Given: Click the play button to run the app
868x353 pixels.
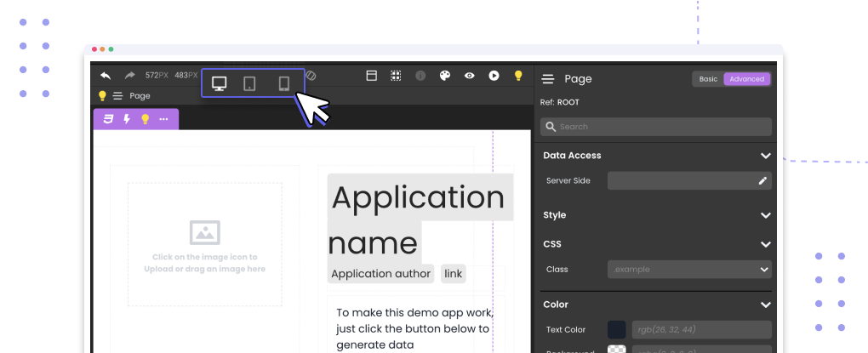Looking at the screenshot, I should tap(494, 76).
